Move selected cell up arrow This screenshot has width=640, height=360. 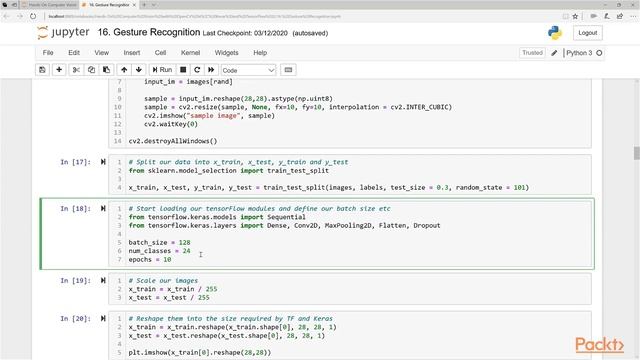[124, 70]
